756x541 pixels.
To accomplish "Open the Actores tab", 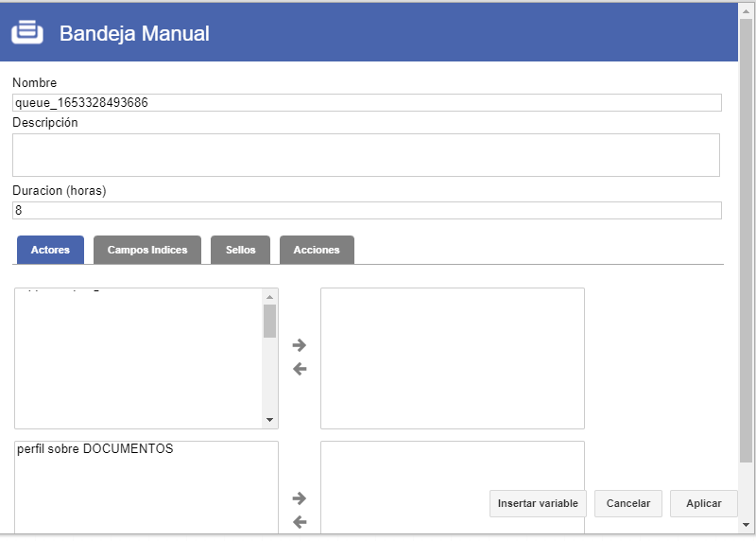I will click(x=50, y=250).
